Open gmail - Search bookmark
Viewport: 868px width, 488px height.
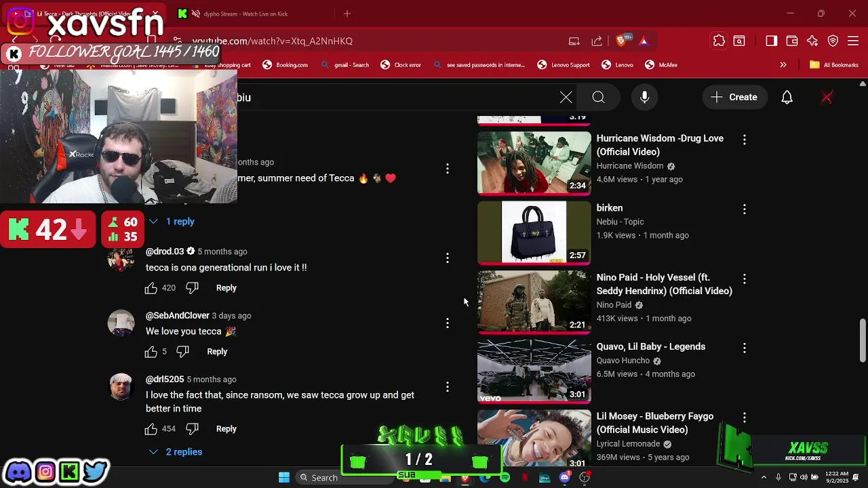[x=344, y=65]
